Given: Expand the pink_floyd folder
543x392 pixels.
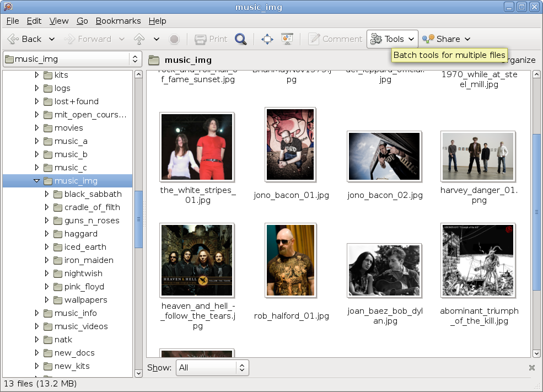Looking at the screenshot, I should [x=47, y=287].
